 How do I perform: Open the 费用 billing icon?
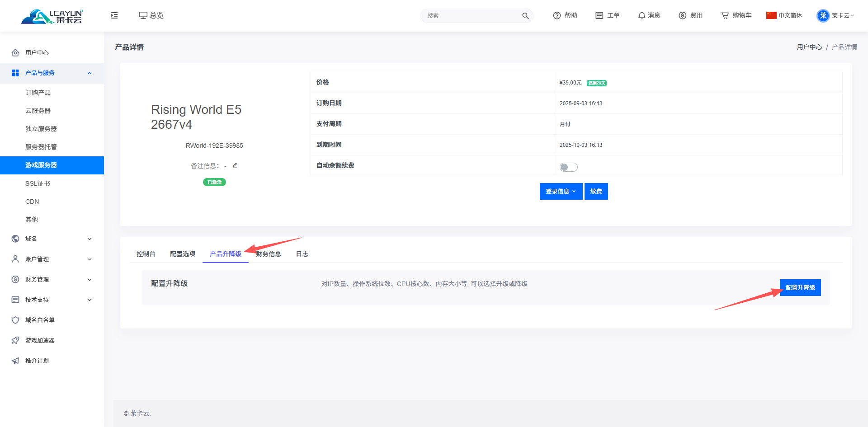pos(683,15)
